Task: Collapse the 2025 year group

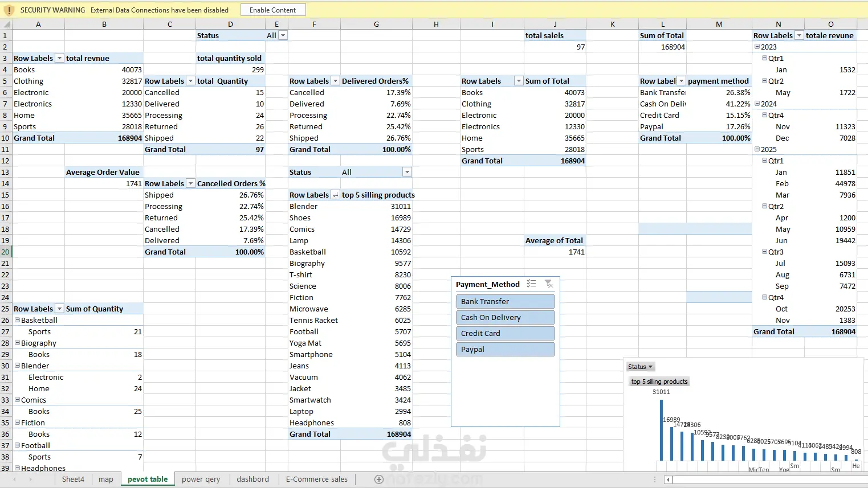Action: [x=757, y=149]
